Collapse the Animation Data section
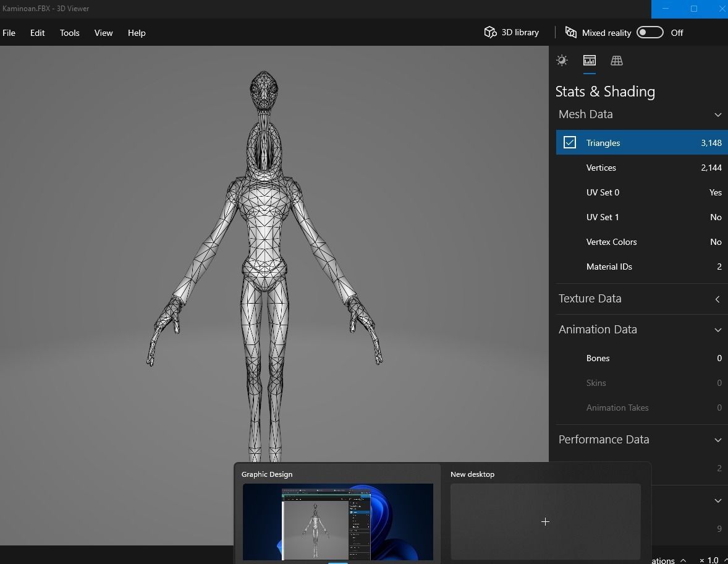Screen dimensions: 728x564 (717, 330)
